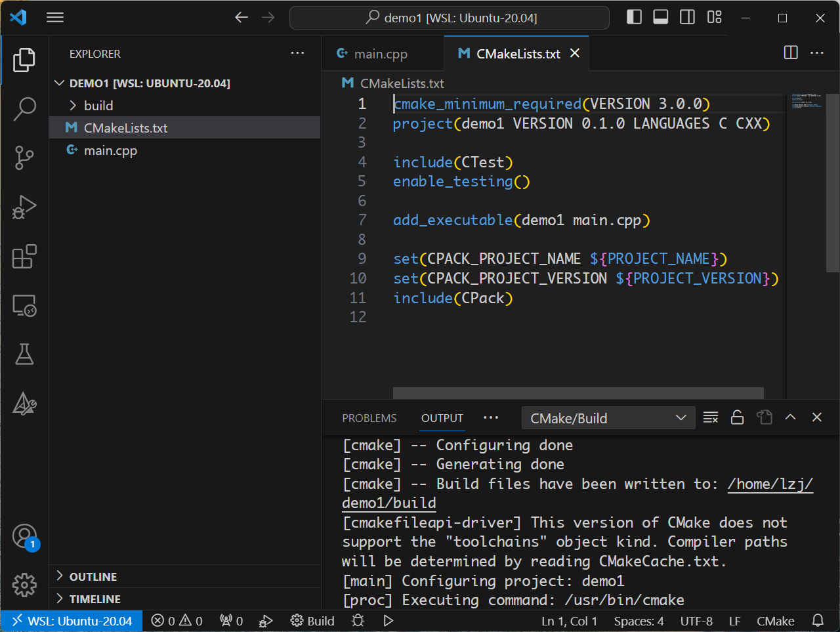The image size is (840, 632).
Task: Open the notification bell in the status bar
Action: click(817, 620)
